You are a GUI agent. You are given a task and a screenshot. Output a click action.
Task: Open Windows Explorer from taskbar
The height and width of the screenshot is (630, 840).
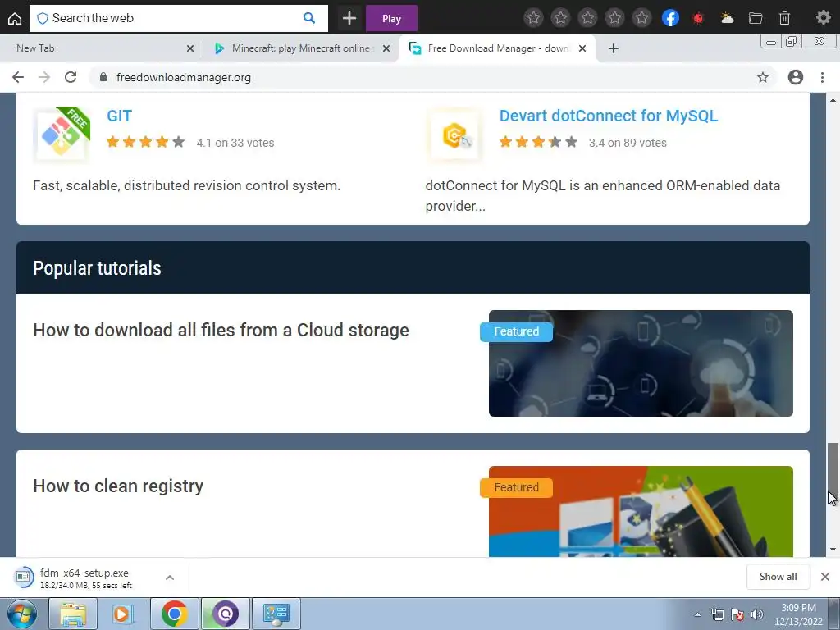point(73,614)
